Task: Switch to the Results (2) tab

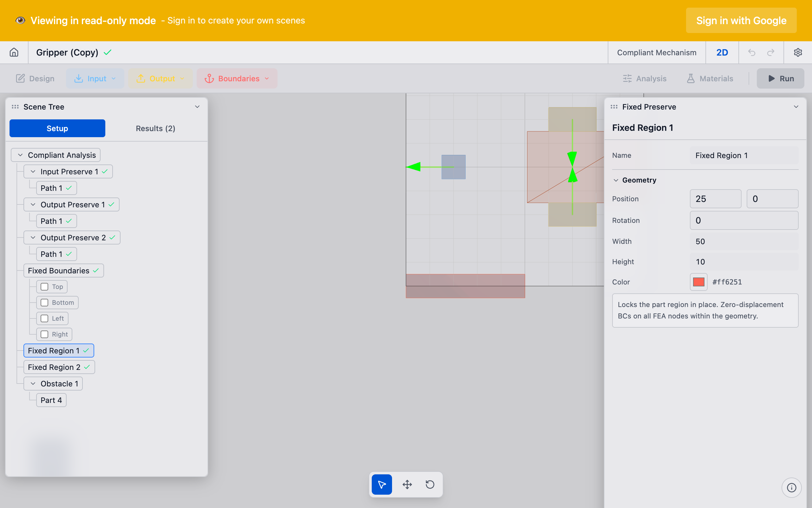Action: click(155, 128)
